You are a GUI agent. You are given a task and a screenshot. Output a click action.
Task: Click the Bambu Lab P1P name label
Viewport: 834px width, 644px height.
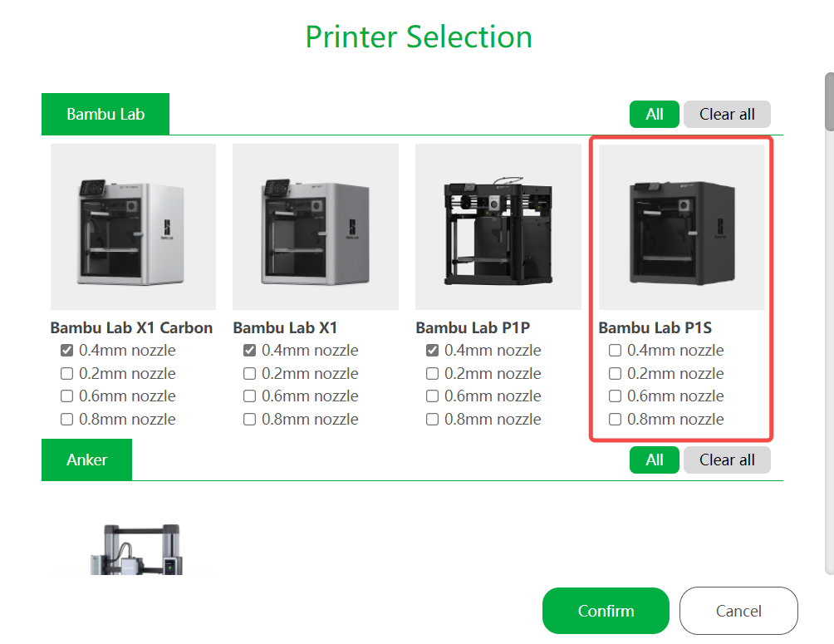(x=473, y=327)
